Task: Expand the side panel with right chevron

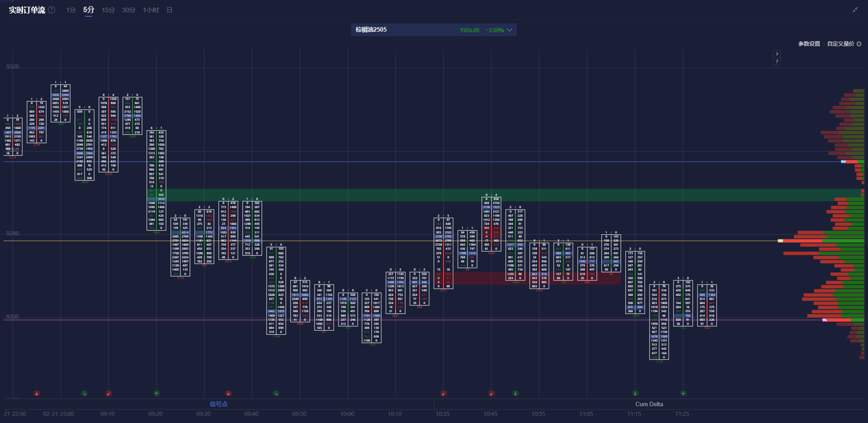Action: (x=777, y=53)
